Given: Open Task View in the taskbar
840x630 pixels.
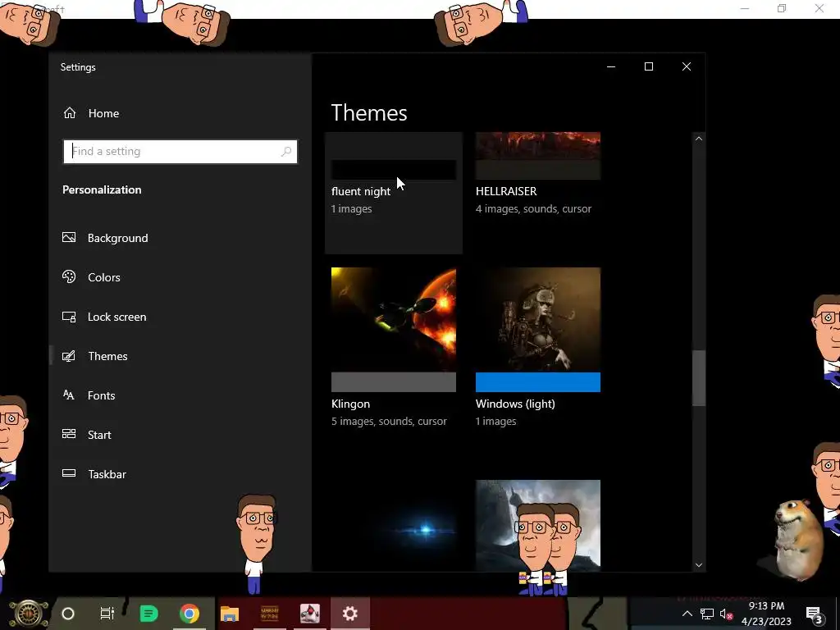Looking at the screenshot, I should tap(107, 614).
